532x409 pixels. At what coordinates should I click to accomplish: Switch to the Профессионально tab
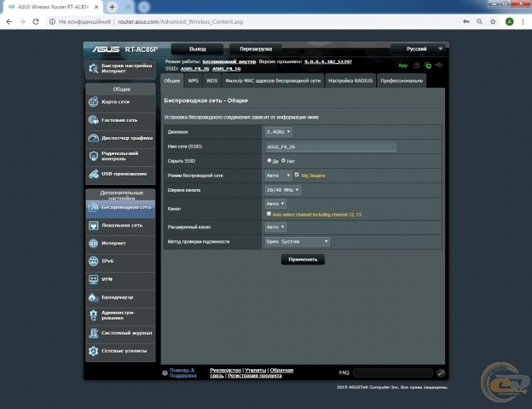click(401, 81)
